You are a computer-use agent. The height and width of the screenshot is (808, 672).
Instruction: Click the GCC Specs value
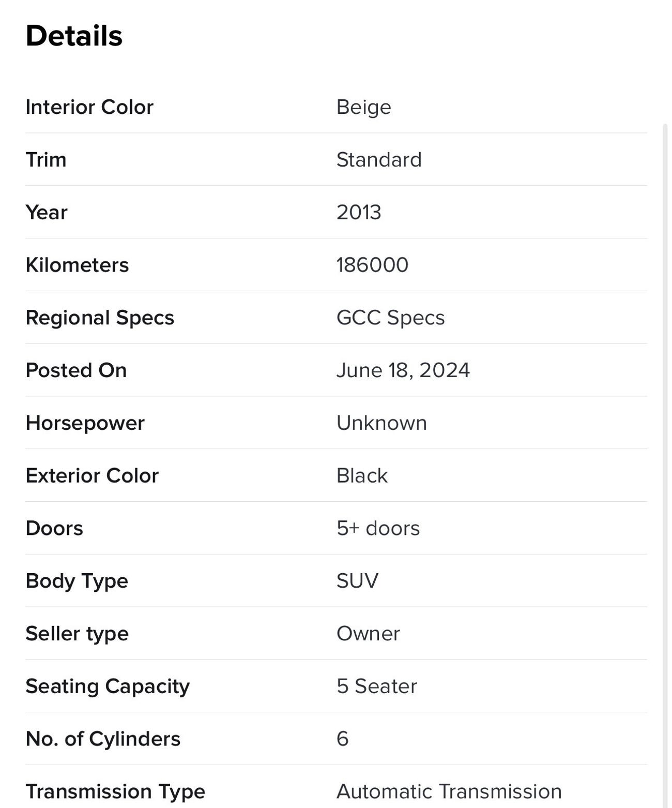(x=390, y=318)
